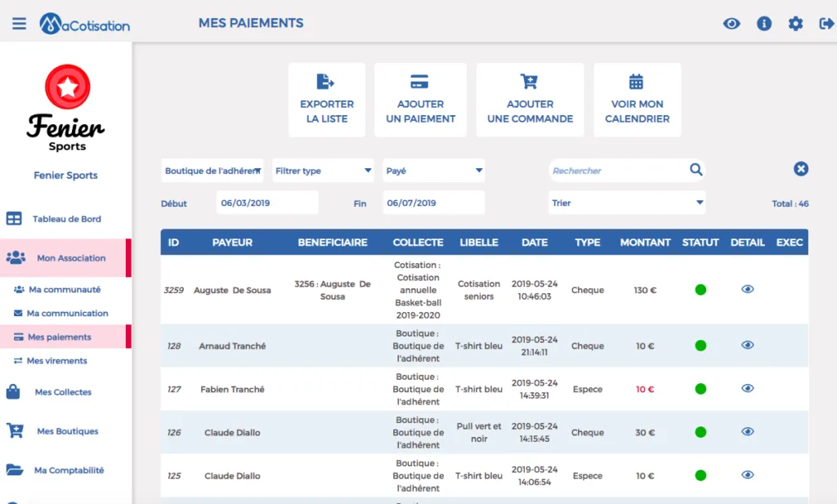Open the hamburger navigation menu
Viewport: 837px width, 504px height.
20,24
